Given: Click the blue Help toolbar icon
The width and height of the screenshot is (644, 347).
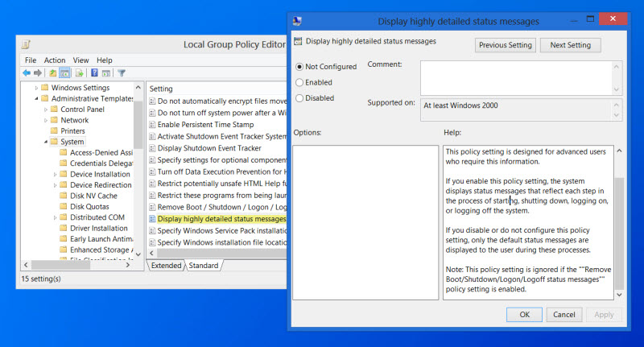Looking at the screenshot, I should (94, 73).
